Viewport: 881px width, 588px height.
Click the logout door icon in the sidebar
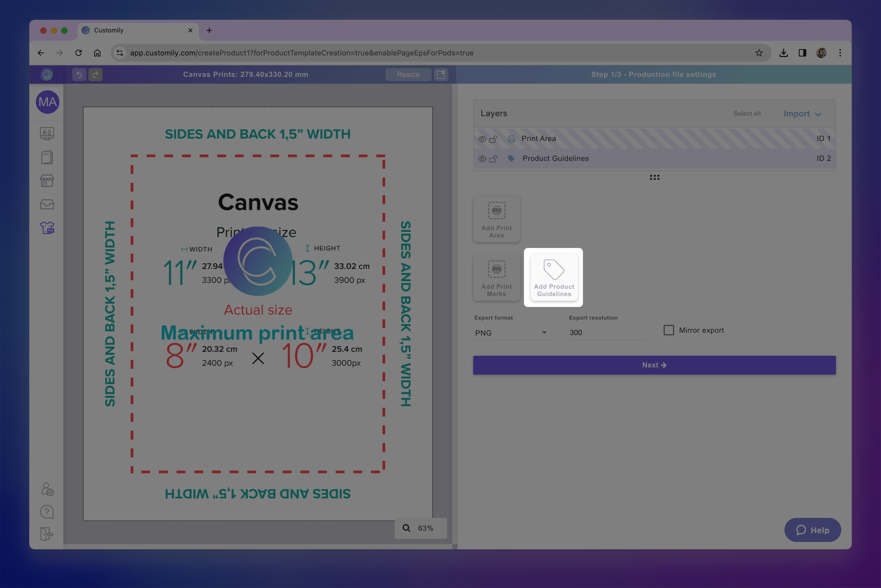tap(47, 534)
